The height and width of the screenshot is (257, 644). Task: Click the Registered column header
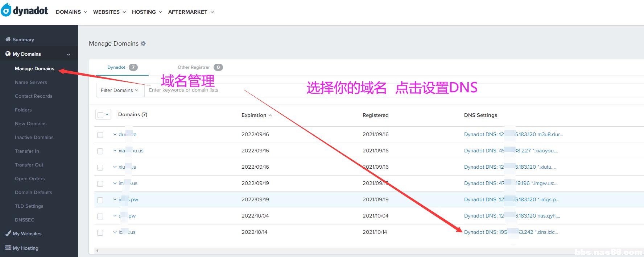[375, 115]
